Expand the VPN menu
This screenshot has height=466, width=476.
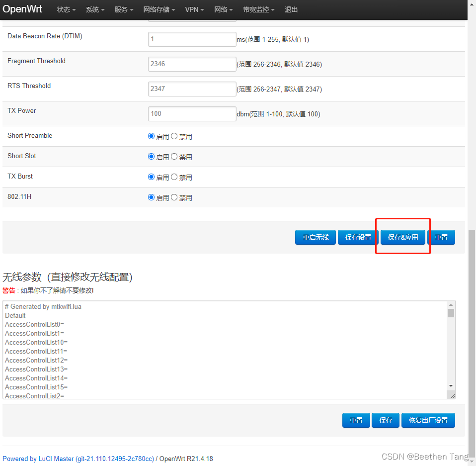coord(195,10)
